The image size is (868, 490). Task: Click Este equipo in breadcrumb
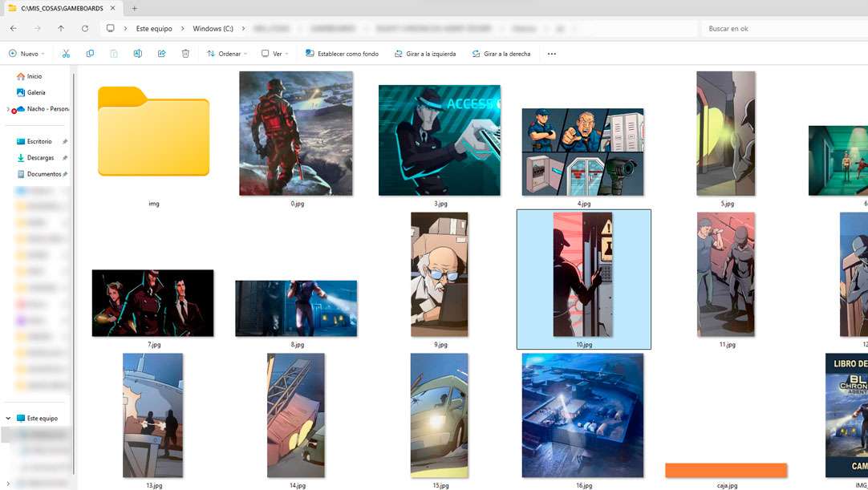154,28
